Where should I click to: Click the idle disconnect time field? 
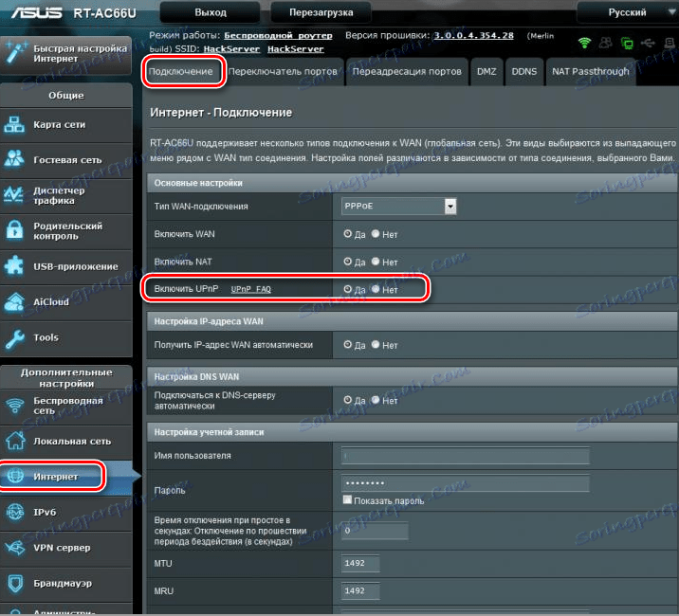coord(375,531)
